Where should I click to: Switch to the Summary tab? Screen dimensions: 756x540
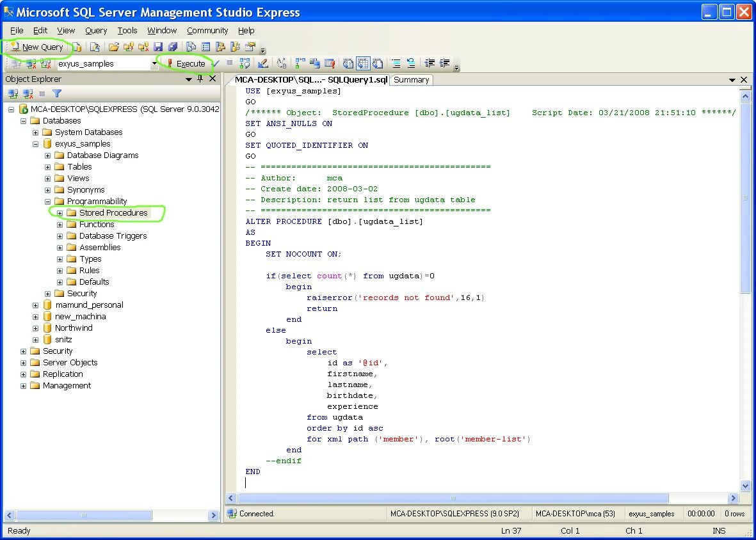(x=411, y=79)
